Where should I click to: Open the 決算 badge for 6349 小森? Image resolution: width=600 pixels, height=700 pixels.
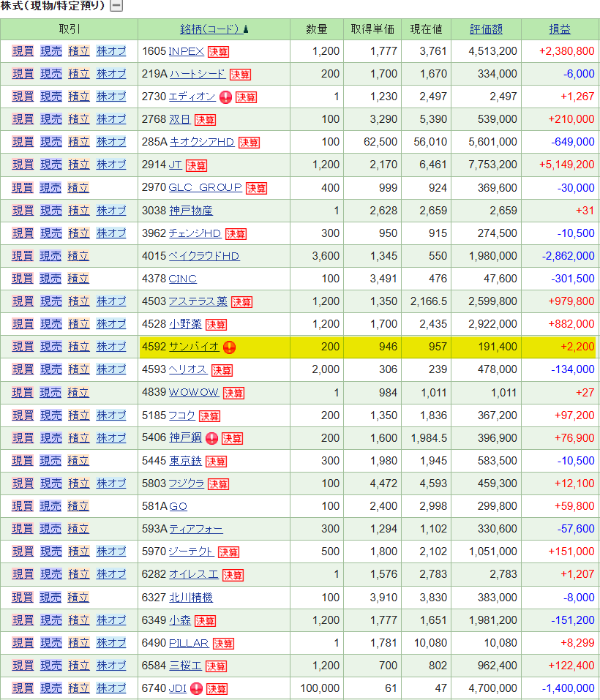[x=206, y=621]
